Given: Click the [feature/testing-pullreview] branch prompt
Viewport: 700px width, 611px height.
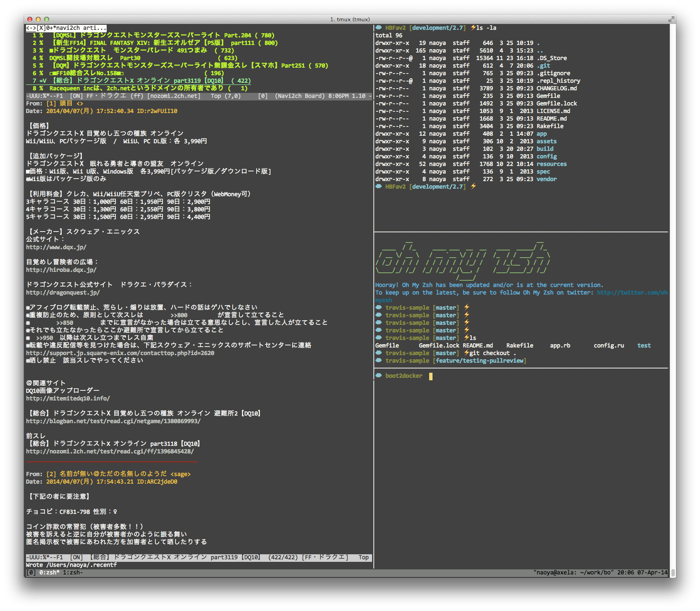Looking at the screenshot, I should tap(480, 361).
